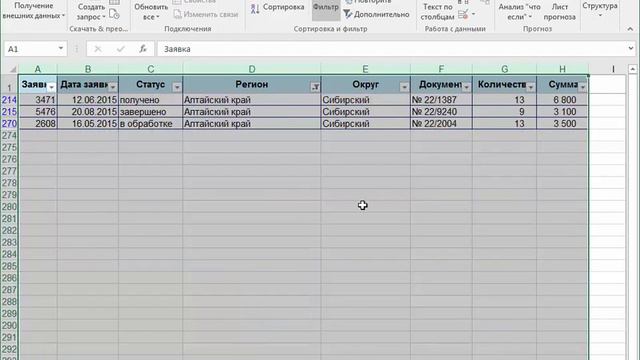Click cell with value 2608
640x360 pixels.
pyautogui.click(x=38, y=124)
